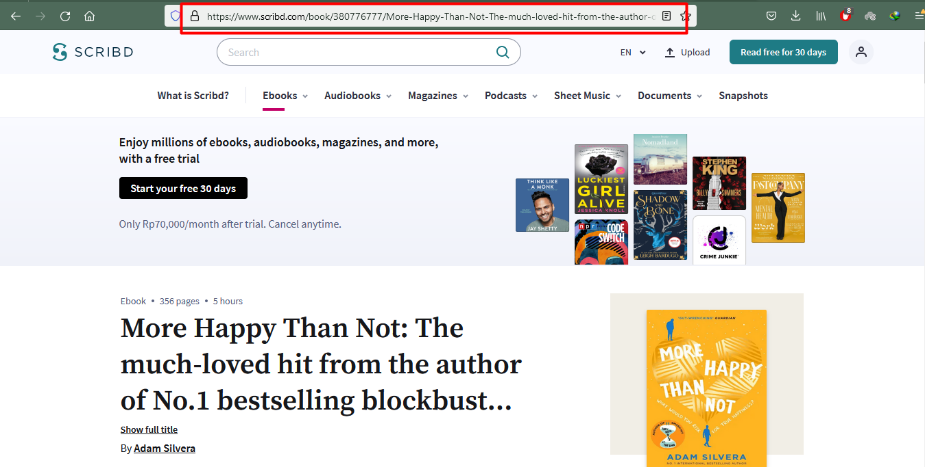The width and height of the screenshot is (925, 467).
Task: Open the browser library icon
Action: [821, 17]
